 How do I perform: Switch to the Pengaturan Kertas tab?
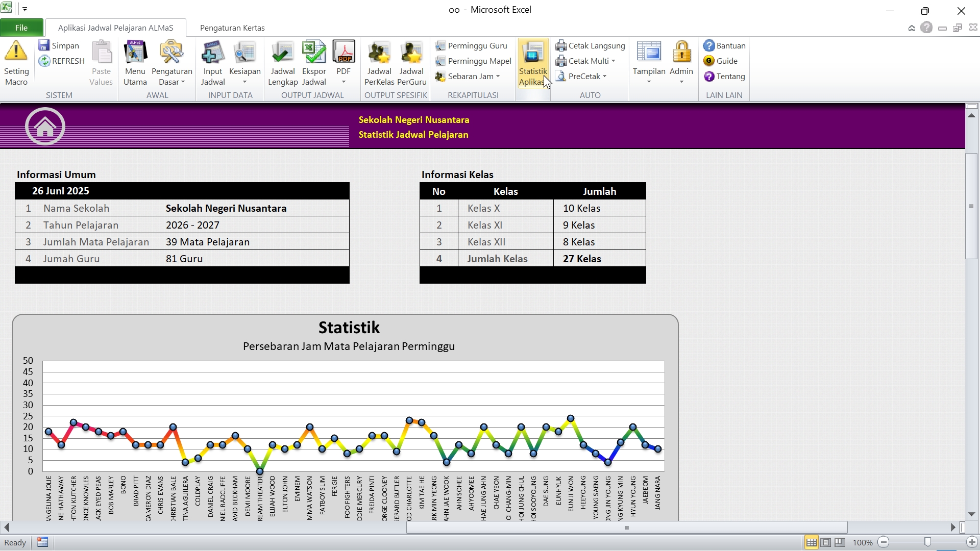232,28
